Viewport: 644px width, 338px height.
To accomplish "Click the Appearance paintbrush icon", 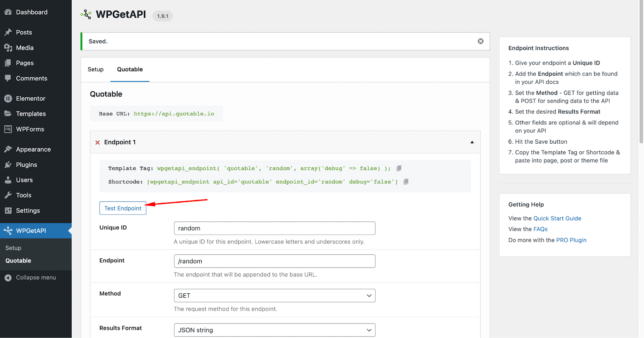I will [x=8, y=149].
